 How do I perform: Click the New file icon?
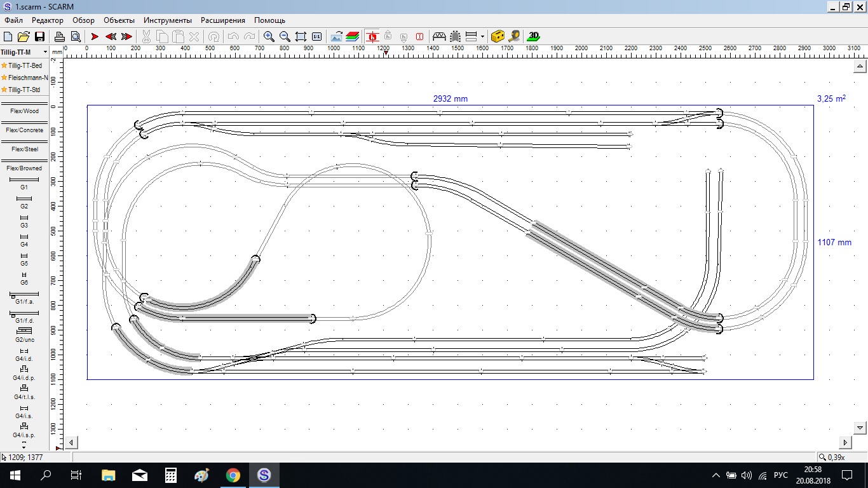tap(8, 36)
